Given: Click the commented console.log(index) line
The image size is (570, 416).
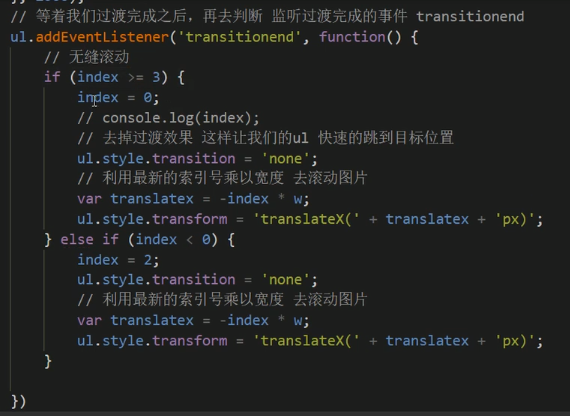Looking at the screenshot, I should [x=168, y=118].
